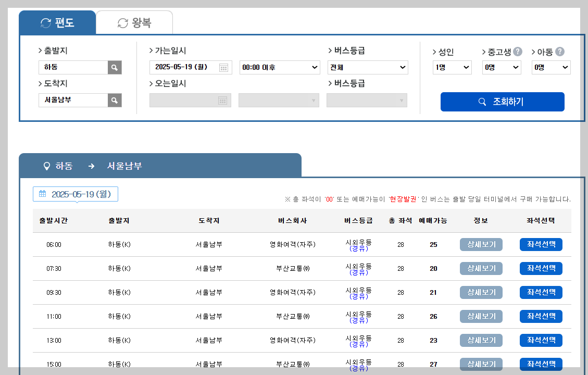Screen dimensions: 588x375
Task: Click the arrival location search magnifier icon
Action: 115,100
